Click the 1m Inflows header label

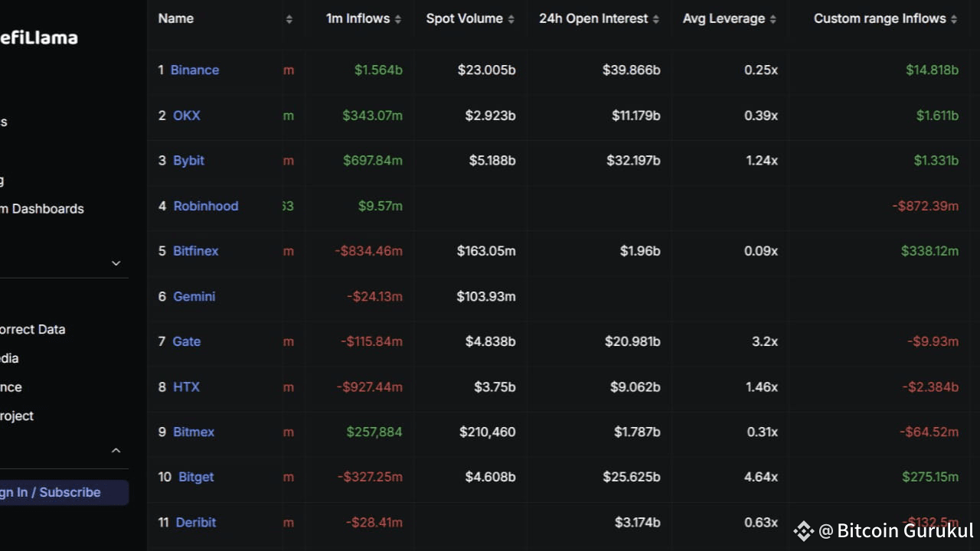[x=358, y=18]
